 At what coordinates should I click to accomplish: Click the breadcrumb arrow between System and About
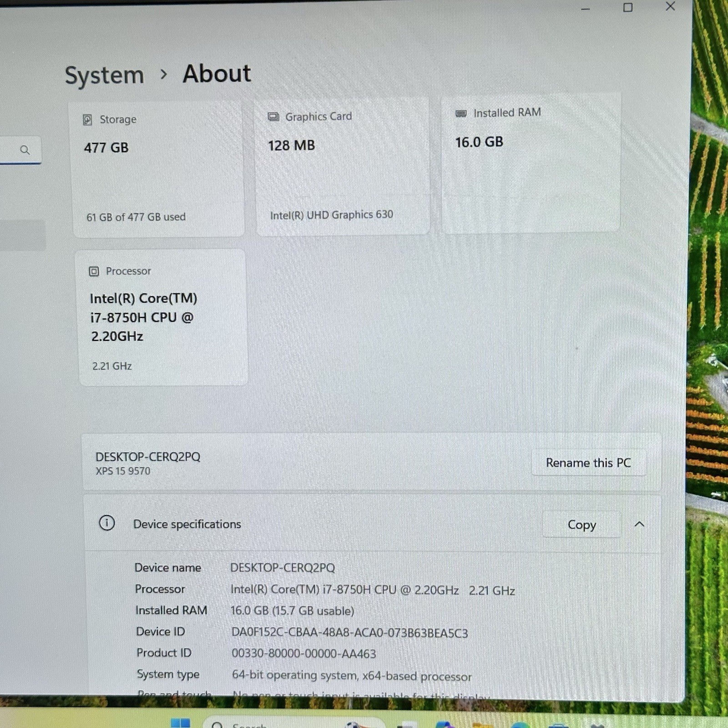(x=164, y=74)
